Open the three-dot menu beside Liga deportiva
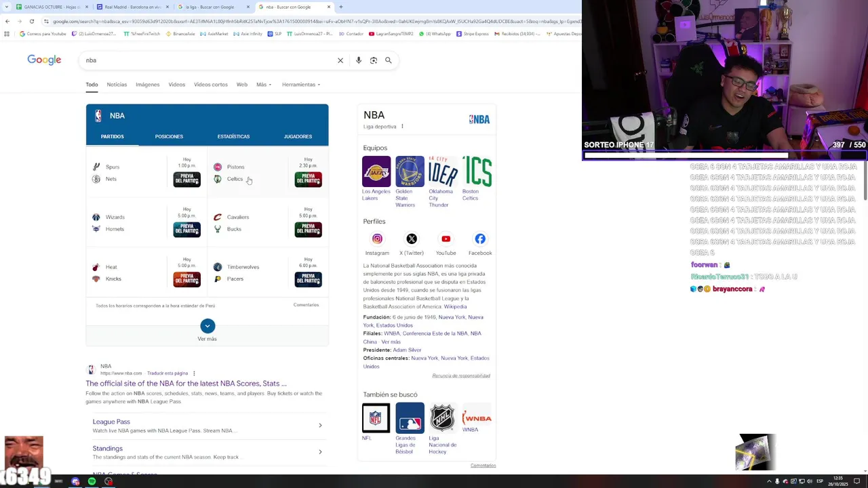Viewport: 868px width, 488px height. (402, 126)
